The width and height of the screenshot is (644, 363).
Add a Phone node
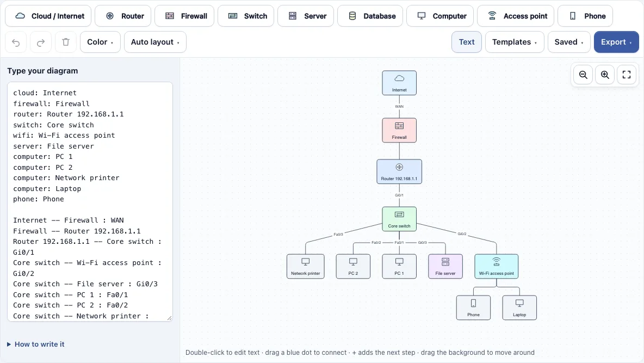[585, 16]
